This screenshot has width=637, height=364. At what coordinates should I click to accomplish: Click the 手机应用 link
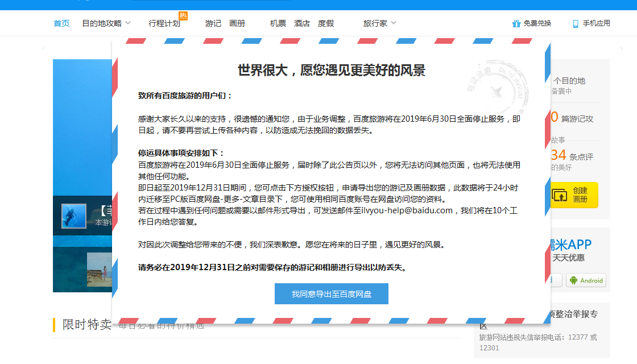(x=597, y=23)
